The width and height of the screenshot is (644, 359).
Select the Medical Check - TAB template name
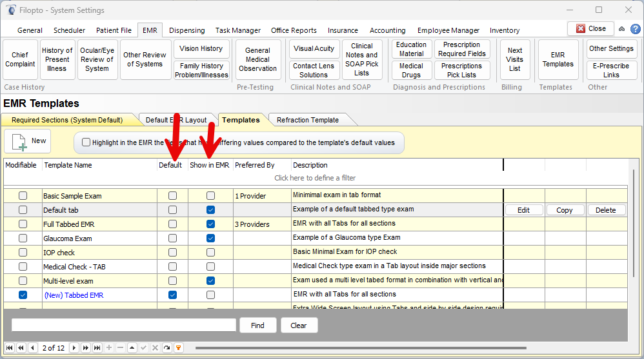click(x=74, y=267)
